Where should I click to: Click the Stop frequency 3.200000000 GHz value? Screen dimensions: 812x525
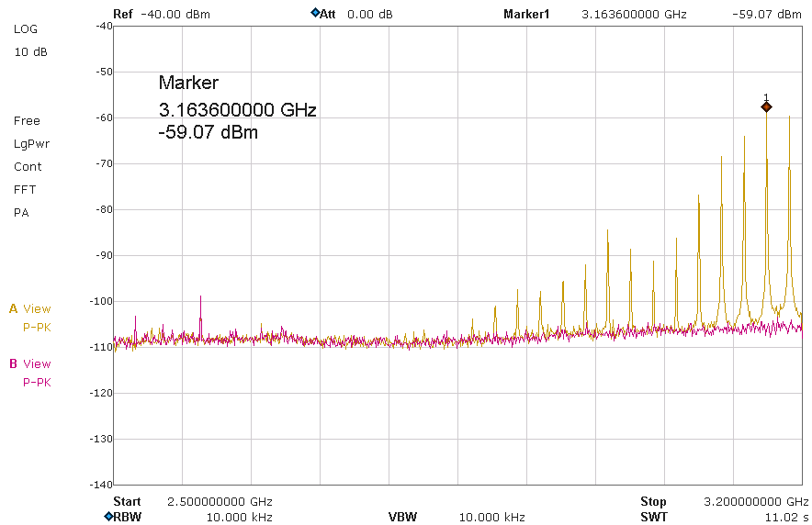pos(753,501)
